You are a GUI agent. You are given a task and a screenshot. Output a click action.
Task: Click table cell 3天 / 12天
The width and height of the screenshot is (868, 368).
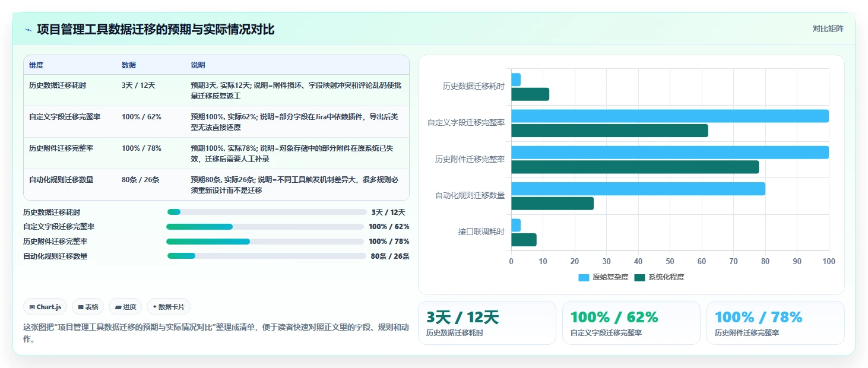(x=138, y=85)
